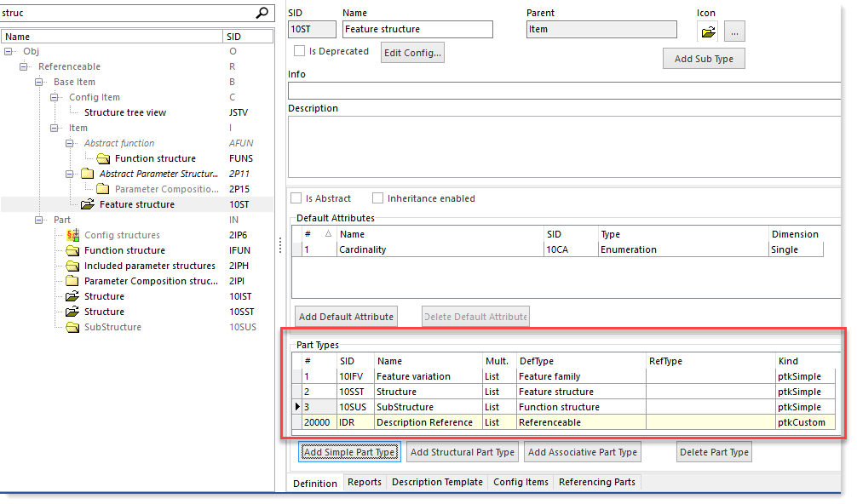Click the splitter handle between tree and form
Image resolution: width=857 pixels, height=504 pixels.
[x=280, y=246]
